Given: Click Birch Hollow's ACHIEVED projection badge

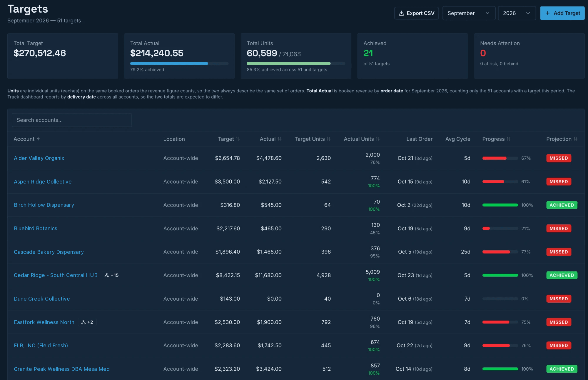Looking at the screenshot, I should tap(562, 205).
